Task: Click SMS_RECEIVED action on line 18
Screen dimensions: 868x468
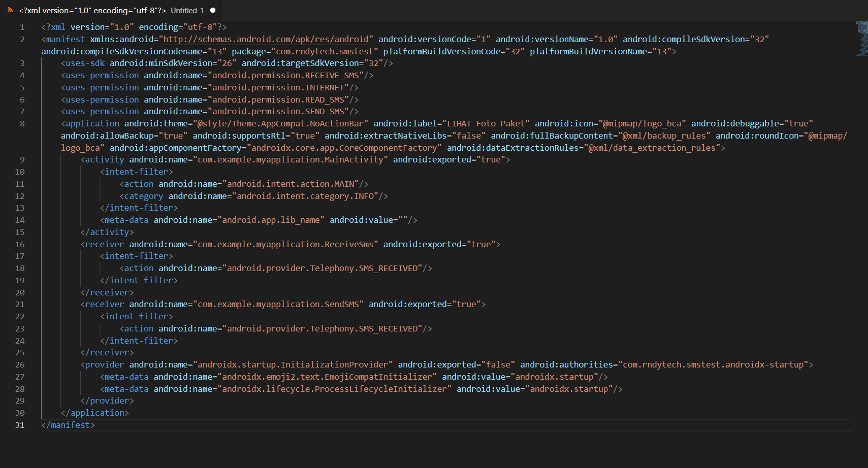Action: pos(323,268)
